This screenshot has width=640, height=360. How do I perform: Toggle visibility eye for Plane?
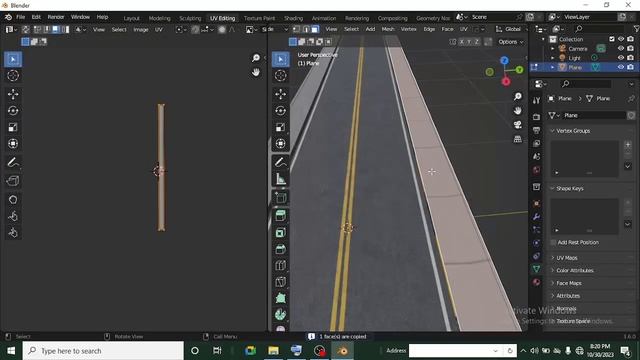tap(621, 67)
